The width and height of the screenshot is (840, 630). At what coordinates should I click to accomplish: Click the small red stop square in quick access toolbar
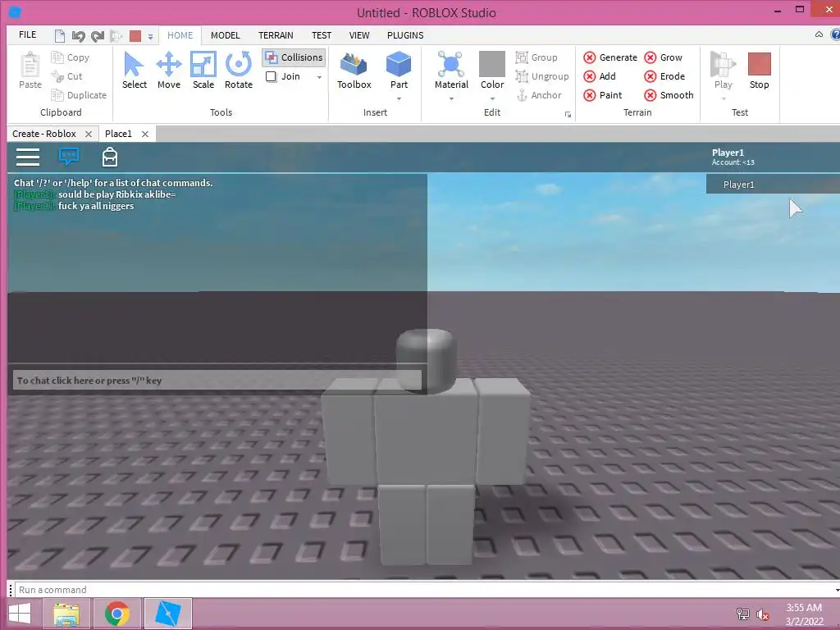coord(135,36)
